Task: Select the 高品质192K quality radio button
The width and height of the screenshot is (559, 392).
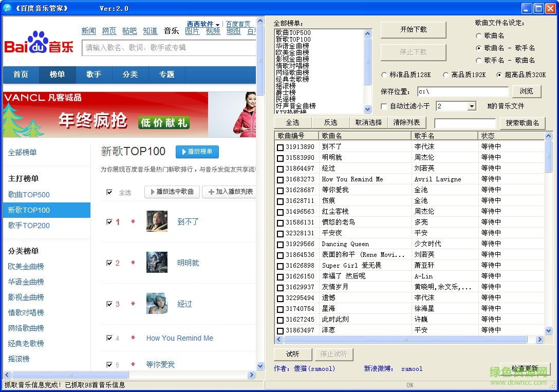Action: click(x=446, y=74)
